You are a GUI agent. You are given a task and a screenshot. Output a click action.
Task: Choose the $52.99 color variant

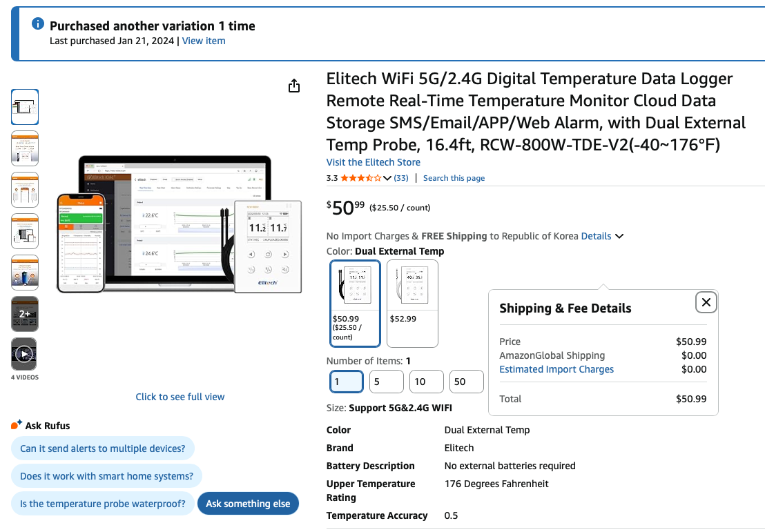[x=412, y=304]
